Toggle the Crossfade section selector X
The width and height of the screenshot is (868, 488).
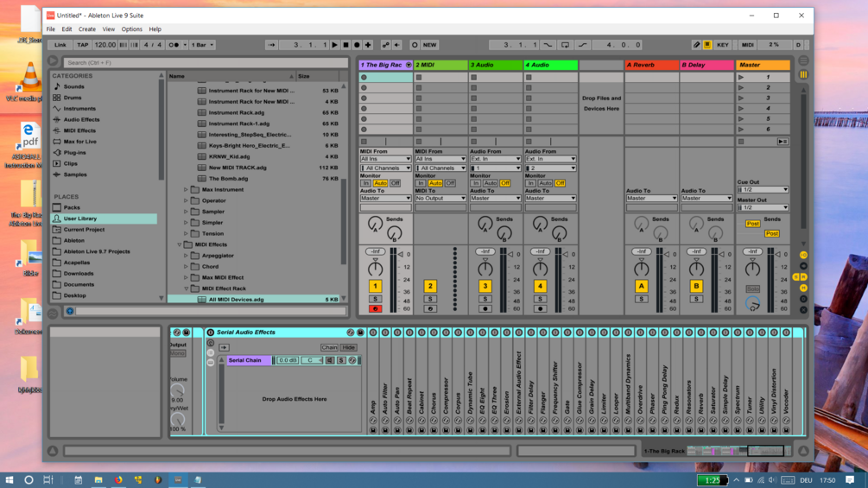[x=803, y=310]
